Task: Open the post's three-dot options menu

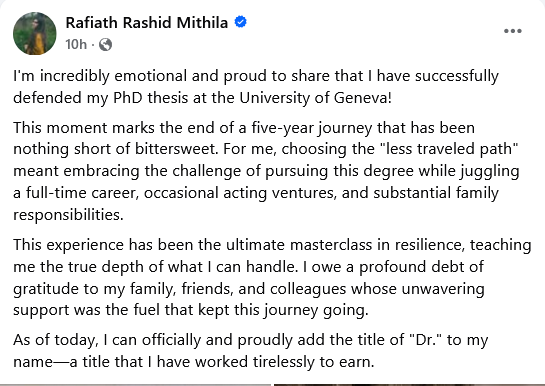Action: coord(513,31)
